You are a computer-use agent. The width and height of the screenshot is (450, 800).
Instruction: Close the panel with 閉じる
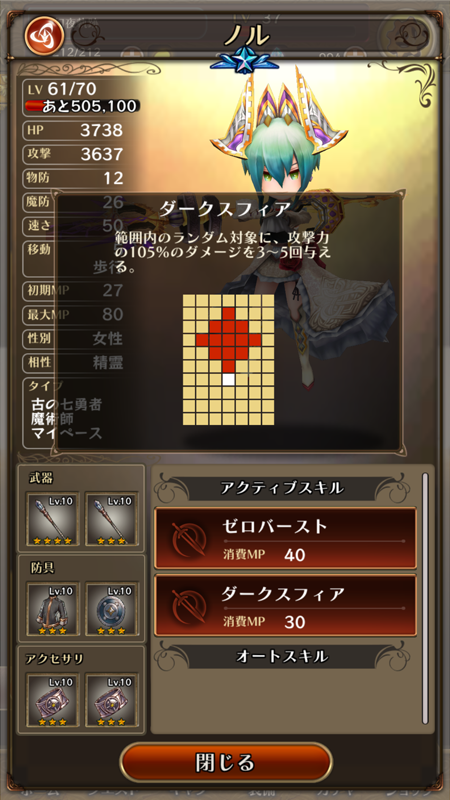click(226, 762)
